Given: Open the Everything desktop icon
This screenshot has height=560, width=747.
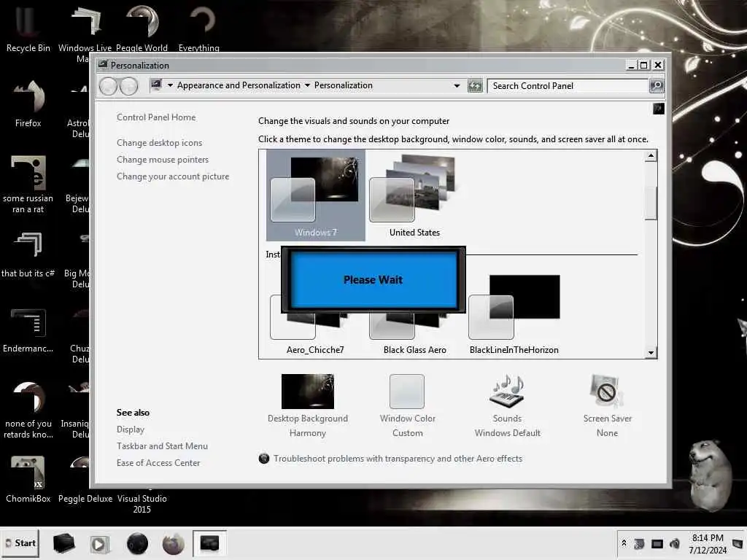Looking at the screenshot, I should point(198,28).
